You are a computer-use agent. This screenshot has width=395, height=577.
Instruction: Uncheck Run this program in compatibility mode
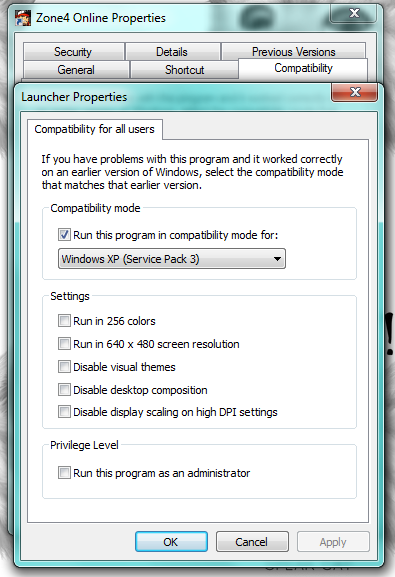(x=64, y=235)
